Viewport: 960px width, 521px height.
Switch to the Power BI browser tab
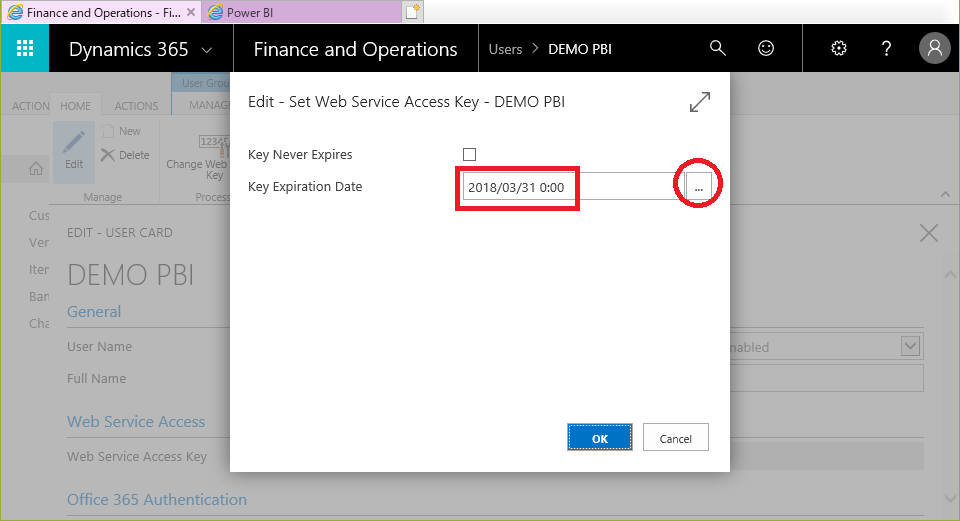[302, 12]
